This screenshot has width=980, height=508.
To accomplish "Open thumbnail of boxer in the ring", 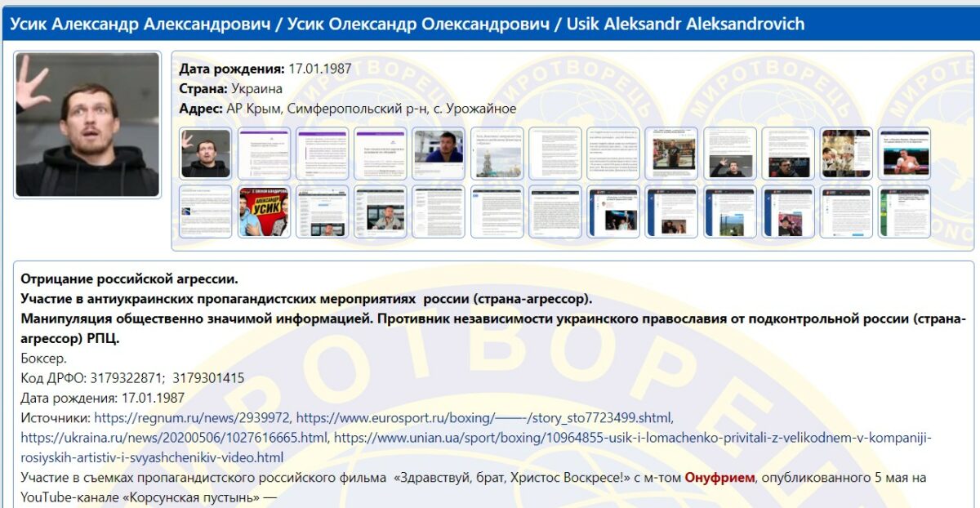I will pos(904,154).
